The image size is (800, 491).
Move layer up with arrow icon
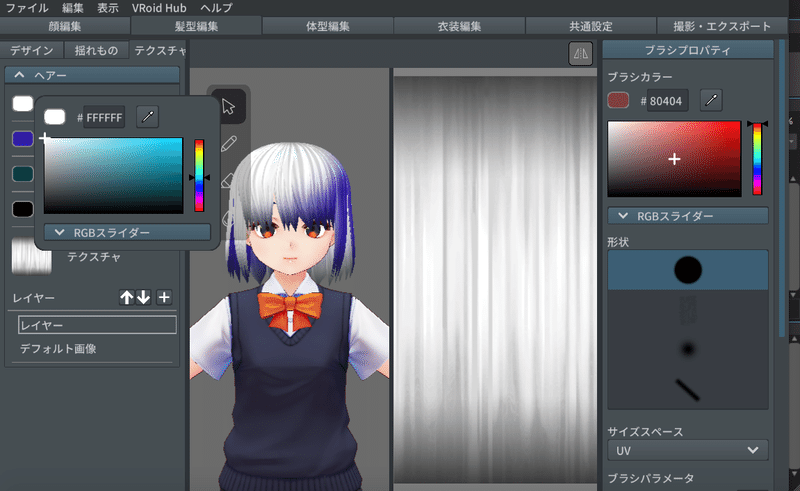(x=127, y=297)
